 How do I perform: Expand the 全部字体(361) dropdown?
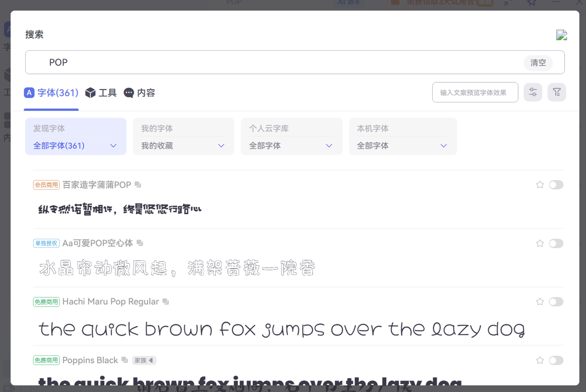click(x=76, y=145)
